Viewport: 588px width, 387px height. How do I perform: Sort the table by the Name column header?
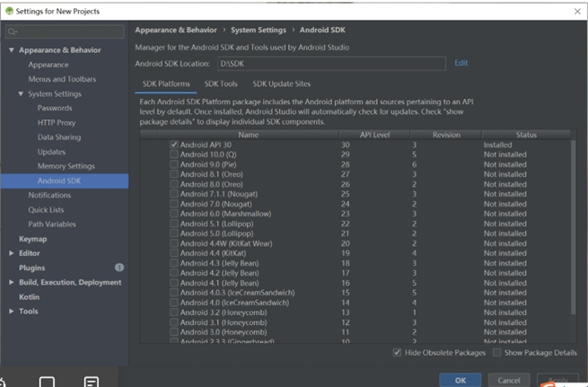coord(249,135)
